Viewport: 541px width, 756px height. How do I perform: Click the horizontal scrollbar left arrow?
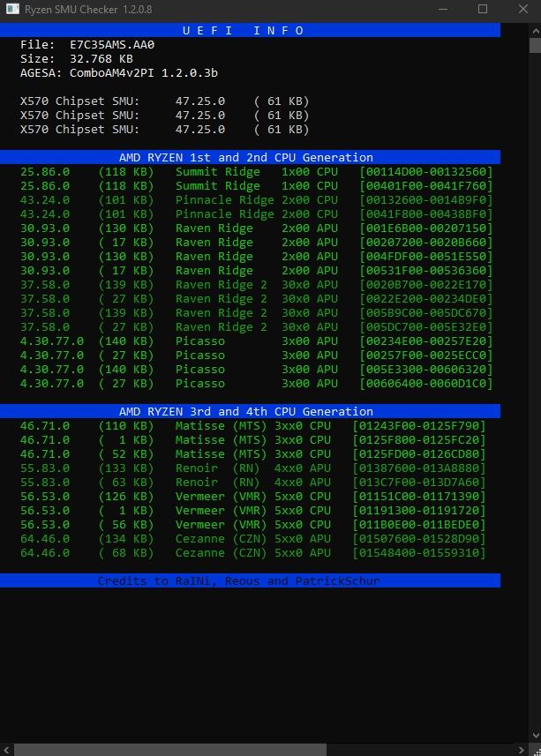point(6,750)
